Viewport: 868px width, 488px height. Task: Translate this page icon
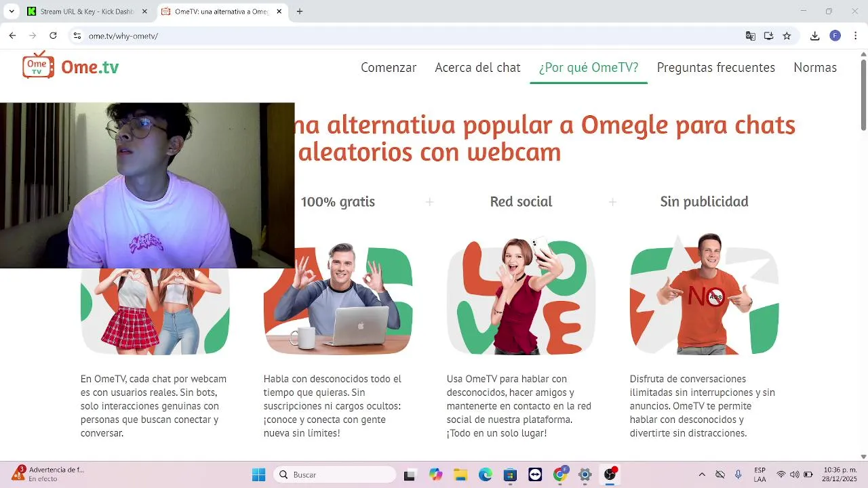pyautogui.click(x=751, y=36)
